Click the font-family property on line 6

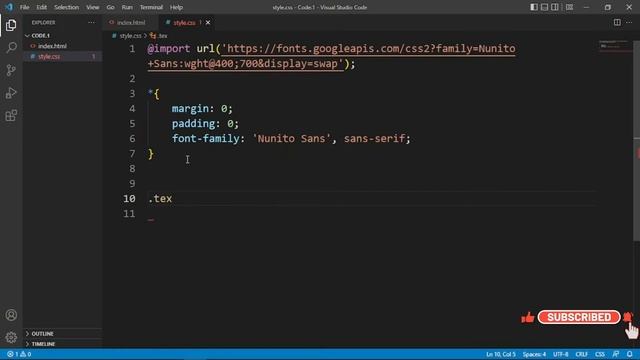(206, 139)
